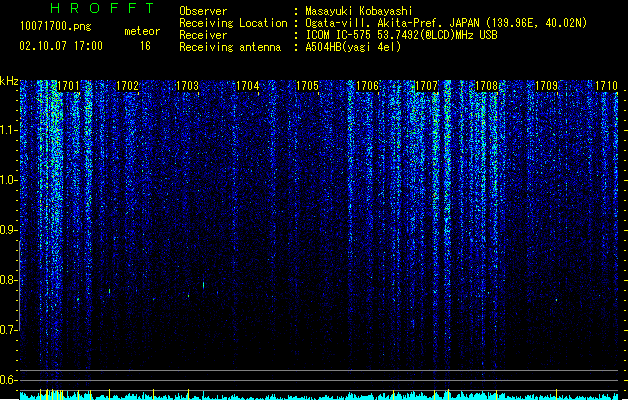Viewport: 629px width, 400px height.
Task: Click the 0.8 frequency axis label
Action: (x=8, y=280)
